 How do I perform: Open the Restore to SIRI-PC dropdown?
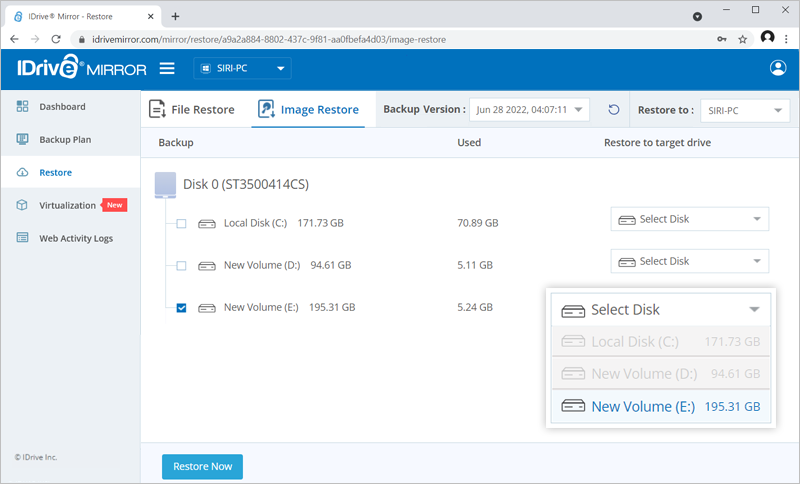click(x=745, y=110)
